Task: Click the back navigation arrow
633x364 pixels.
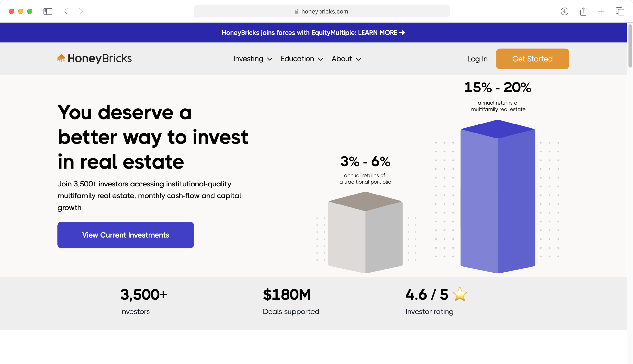Action: pyautogui.click(x=66, y=11)
